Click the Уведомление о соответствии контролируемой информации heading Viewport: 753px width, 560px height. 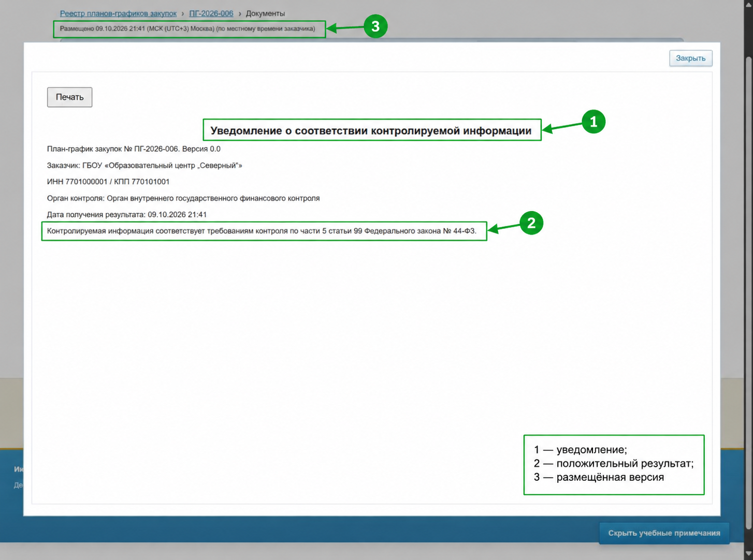[x=371, y=130]
